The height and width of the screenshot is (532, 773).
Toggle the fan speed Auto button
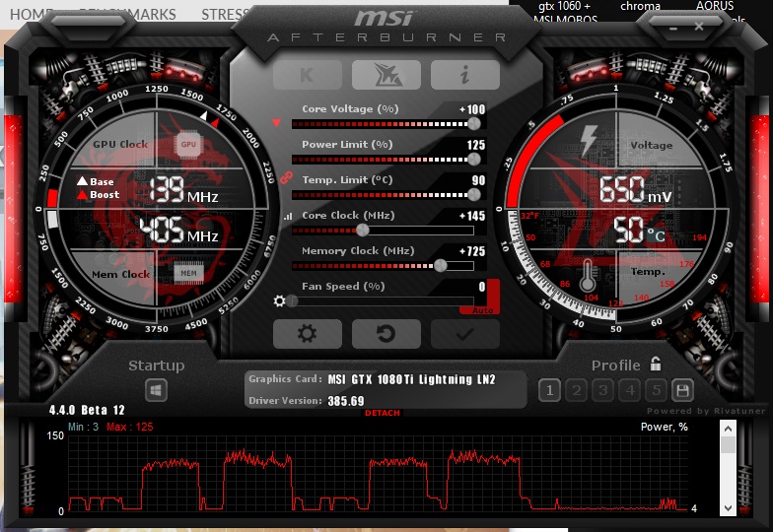click(x=482, y=310)
